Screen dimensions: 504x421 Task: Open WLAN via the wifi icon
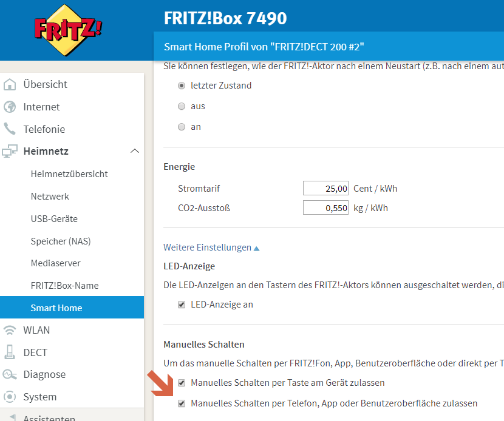pos(10,330)
